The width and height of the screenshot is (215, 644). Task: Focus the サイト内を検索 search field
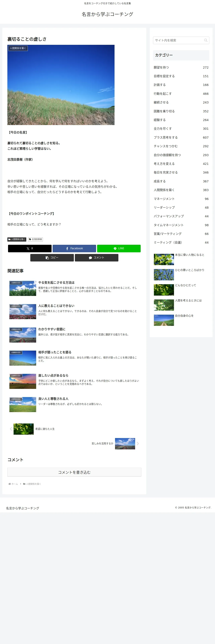(x=181, y=40)
